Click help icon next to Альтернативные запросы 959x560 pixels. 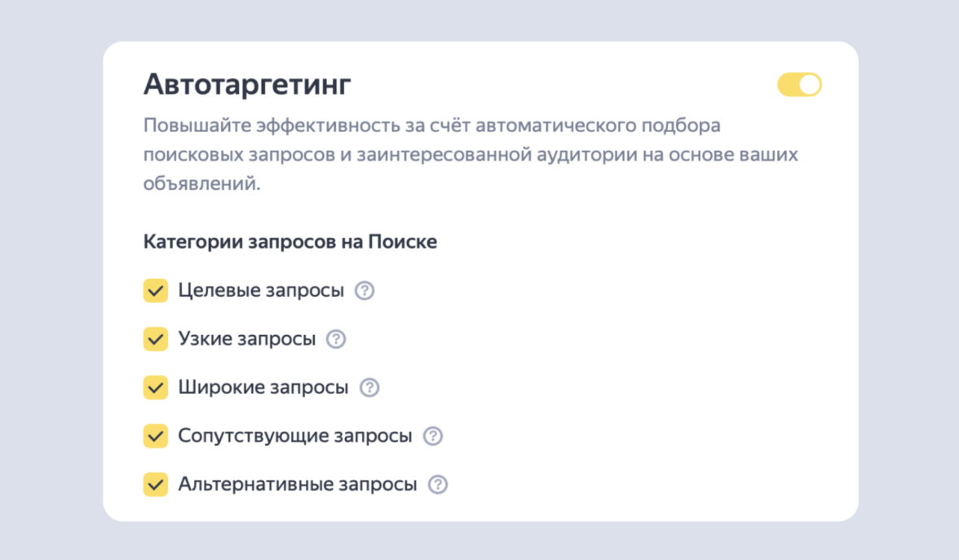pyautogui.click(x=438, y=485)
